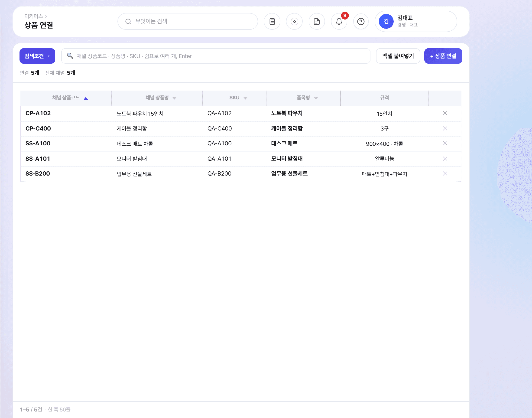Delete the SS-A101 row using its X
This screenshot has height=418, width=532.
[445, 159]
